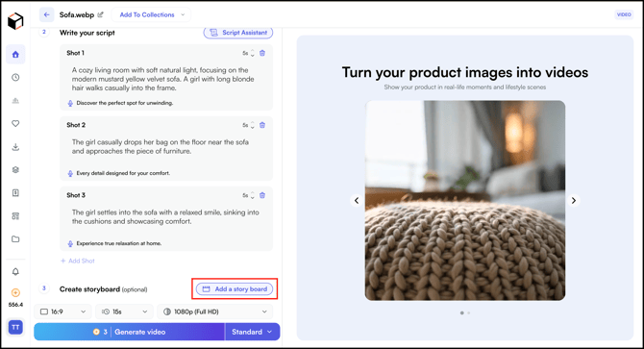
Task: Click the knitted pouf preview image
Action: coord(465,200)
